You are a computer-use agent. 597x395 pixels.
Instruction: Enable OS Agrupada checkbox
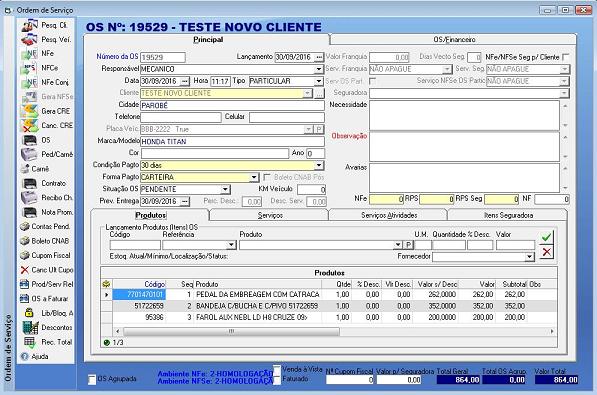[92, 379]
